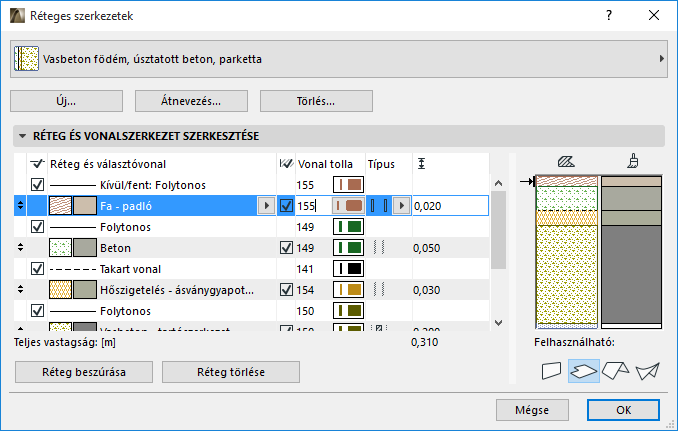The height and width of the screenshot is (431, 678).
Task: Click pen color swatch in Fa - padló row
Action: coord(348,206)
